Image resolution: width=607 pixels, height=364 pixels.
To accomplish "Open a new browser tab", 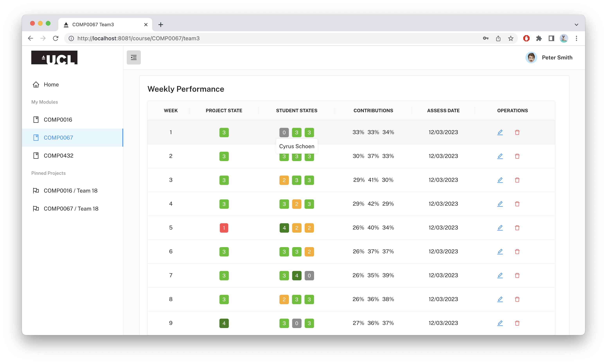I will 161,24.
